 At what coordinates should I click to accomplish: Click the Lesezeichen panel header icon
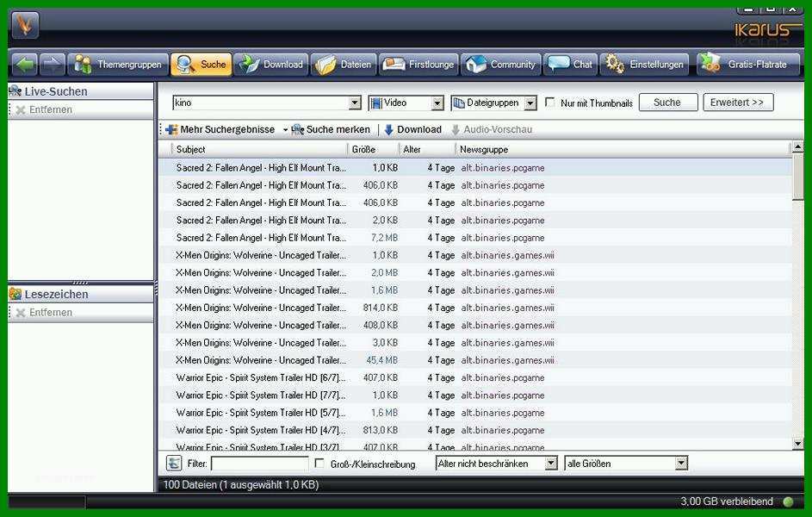(x=15, y=294)
